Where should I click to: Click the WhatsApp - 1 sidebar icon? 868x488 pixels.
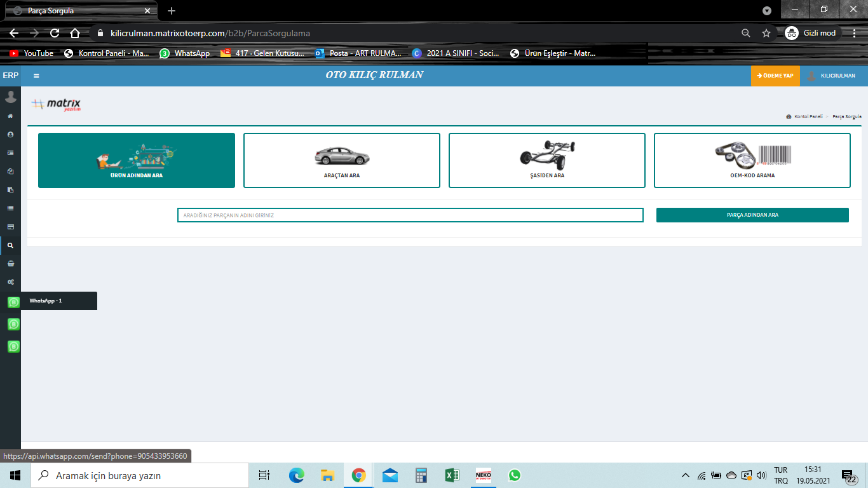[13, 302]
